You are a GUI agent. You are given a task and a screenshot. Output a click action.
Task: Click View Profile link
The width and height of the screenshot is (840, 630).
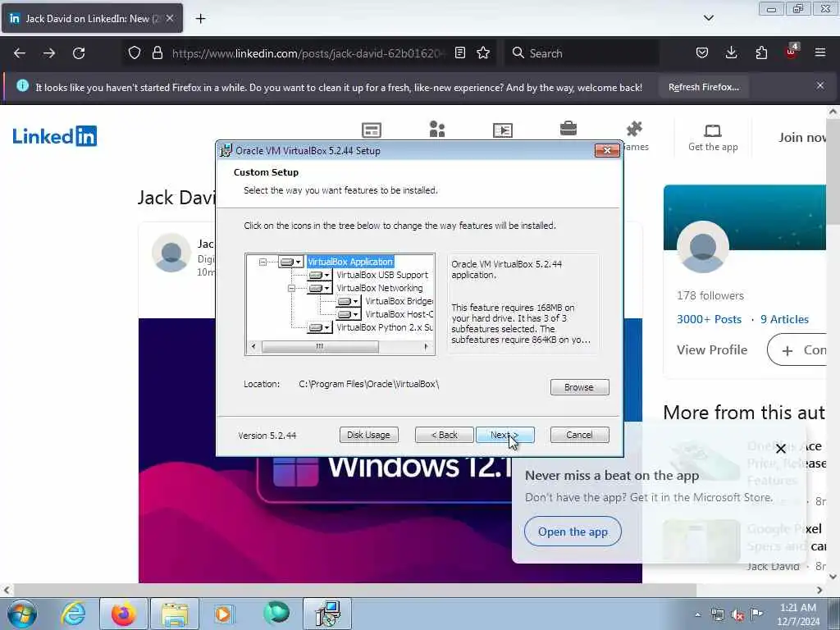(712, 349)
